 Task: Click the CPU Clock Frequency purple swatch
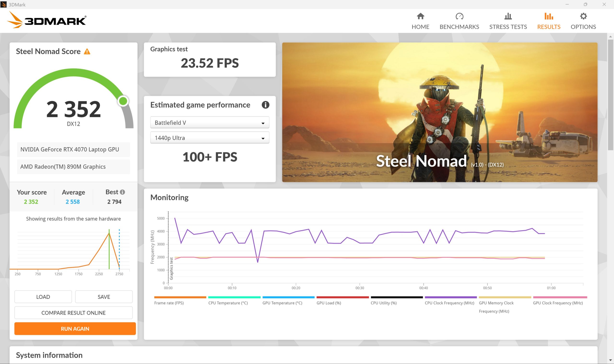click(x=450, y=297)
